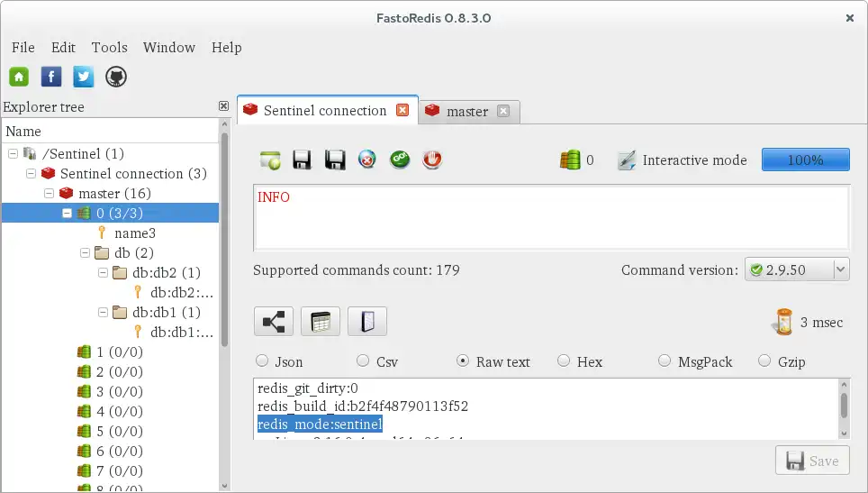Click the disconnect icon in query toolbar
This screenshot has width=868, height=493.
[x=367, y=160]
